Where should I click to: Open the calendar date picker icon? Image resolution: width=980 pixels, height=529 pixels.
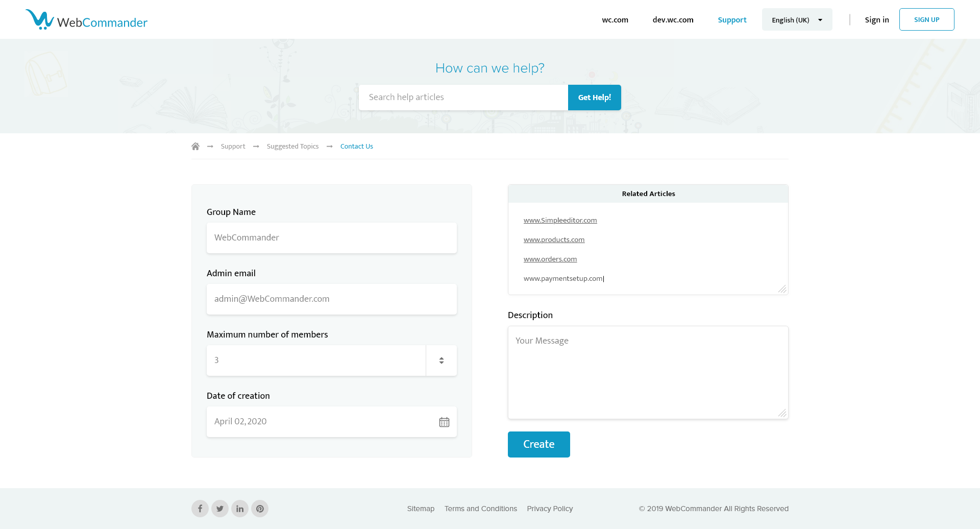(x=444, y=422)
